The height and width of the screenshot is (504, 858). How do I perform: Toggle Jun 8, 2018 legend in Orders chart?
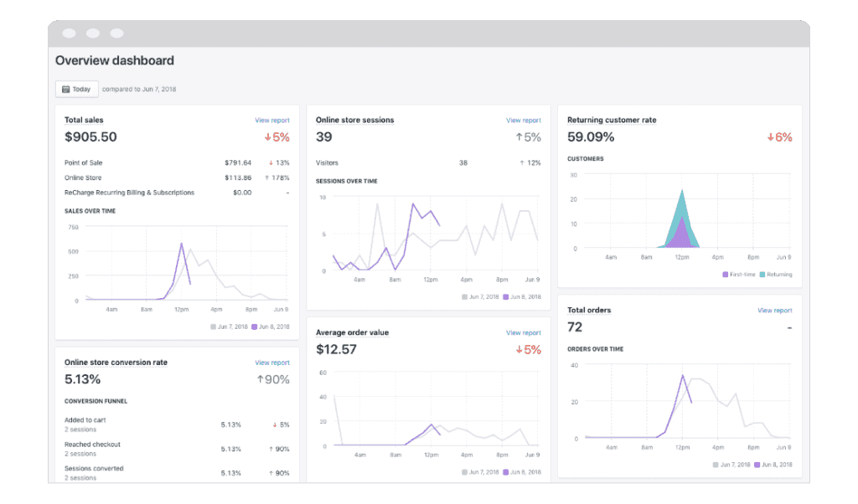[x=757, y=465]
